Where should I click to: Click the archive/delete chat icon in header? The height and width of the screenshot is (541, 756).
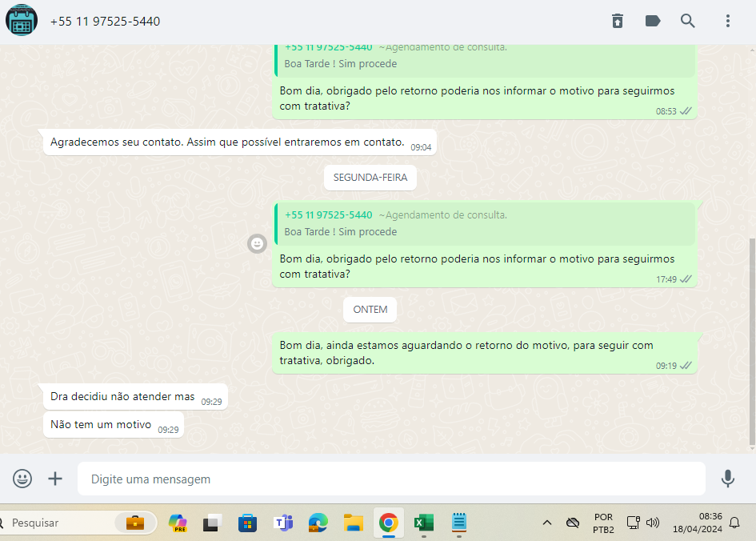[x=618, y=22]
